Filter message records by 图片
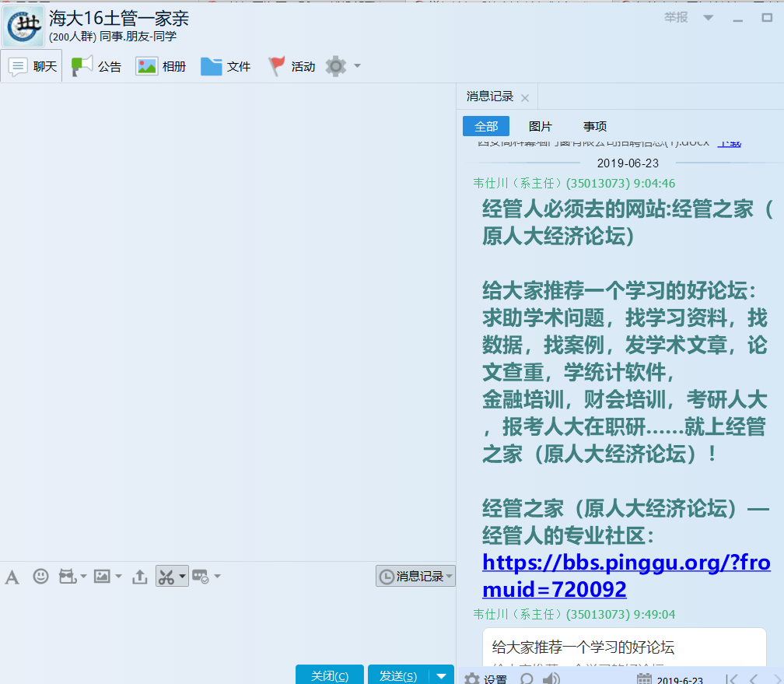784x684 pixels. coord(541,126)
